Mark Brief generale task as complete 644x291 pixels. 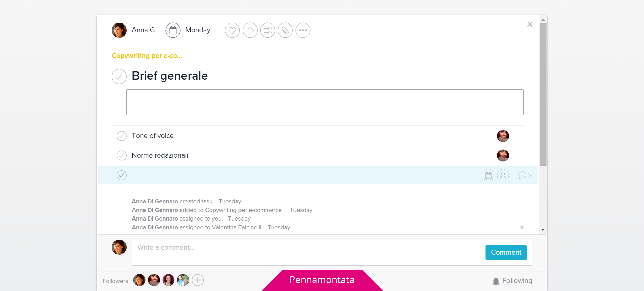coord(119,77)
